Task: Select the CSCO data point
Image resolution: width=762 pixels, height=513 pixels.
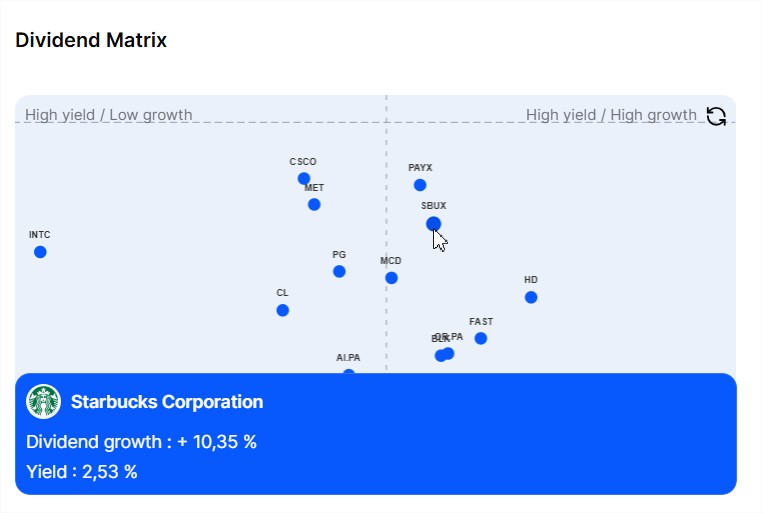Action: [304, 179]
